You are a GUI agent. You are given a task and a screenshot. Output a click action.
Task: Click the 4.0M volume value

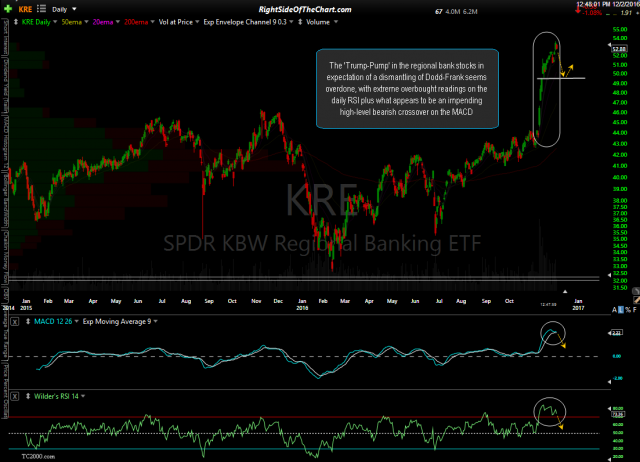pyautogui.click(x=452, y=12)
